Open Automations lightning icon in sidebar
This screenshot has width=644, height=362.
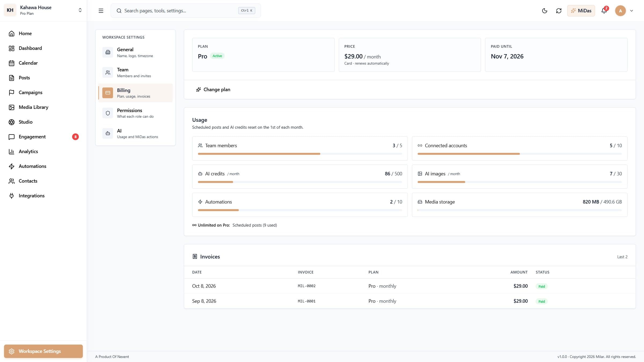12,166
